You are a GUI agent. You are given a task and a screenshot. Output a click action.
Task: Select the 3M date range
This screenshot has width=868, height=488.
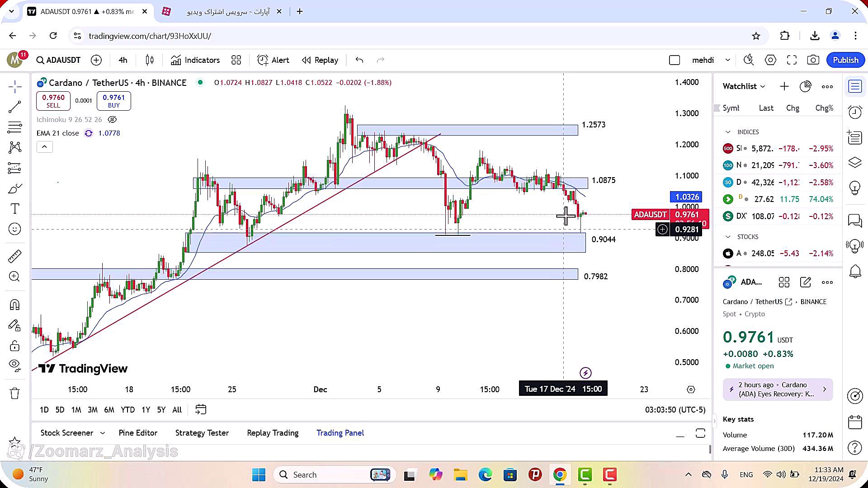pyautogui.click(x=93, y=410)
